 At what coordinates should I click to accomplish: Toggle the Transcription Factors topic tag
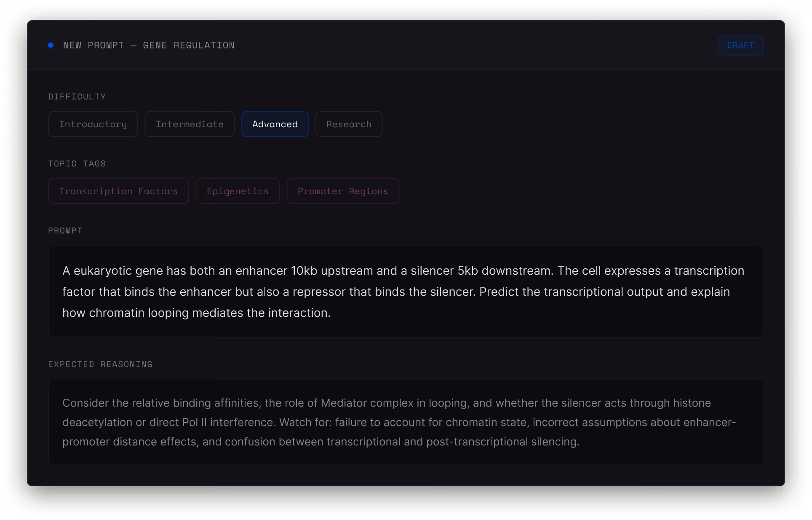118,191
